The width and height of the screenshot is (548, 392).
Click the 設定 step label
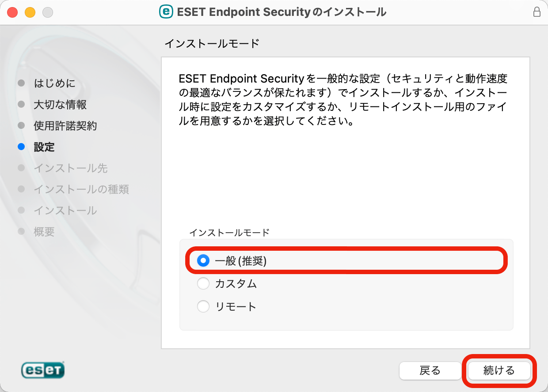tap(44, 147)
